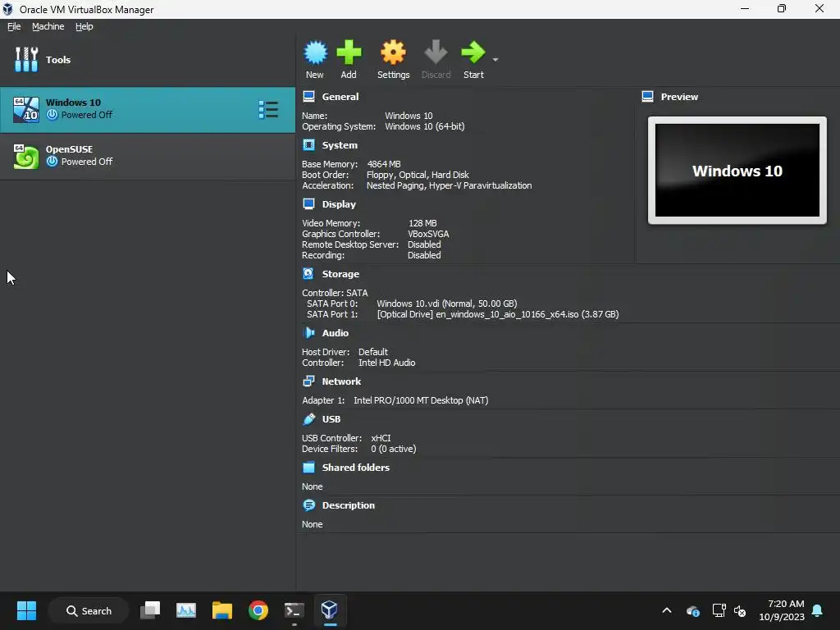This screenshot has width=840, height=630.
Task: Show hidden system tray icons chevron
Action: click(667, 610)
